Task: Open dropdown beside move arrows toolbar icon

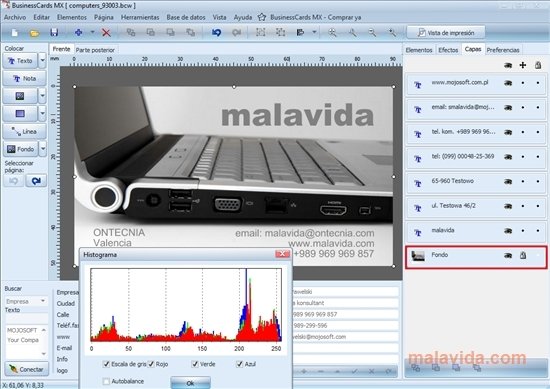Action: [x=93, y=32]
